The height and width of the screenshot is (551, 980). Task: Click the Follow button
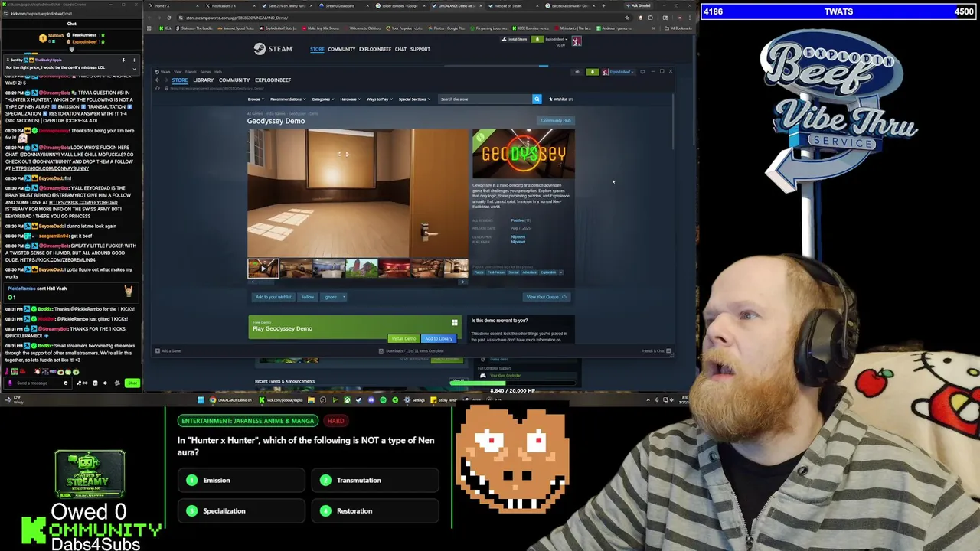pyautogui.click(x=307, y=297)
